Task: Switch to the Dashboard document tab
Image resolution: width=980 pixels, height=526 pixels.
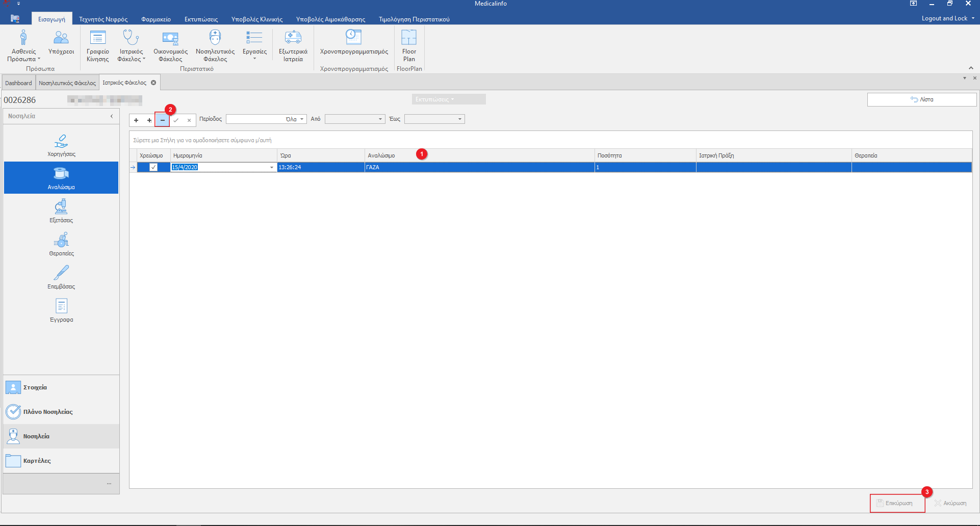Action: pyautogui.click(x=18, y=83)
